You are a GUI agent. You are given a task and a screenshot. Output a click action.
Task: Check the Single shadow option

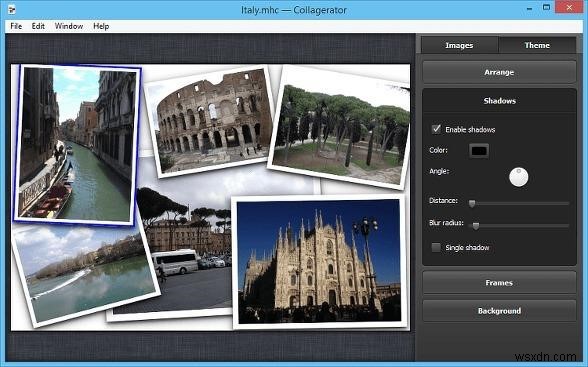(436, 247)
